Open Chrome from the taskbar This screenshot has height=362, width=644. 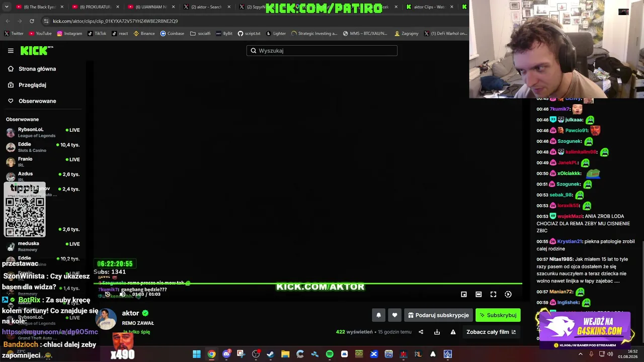point(211,354)
